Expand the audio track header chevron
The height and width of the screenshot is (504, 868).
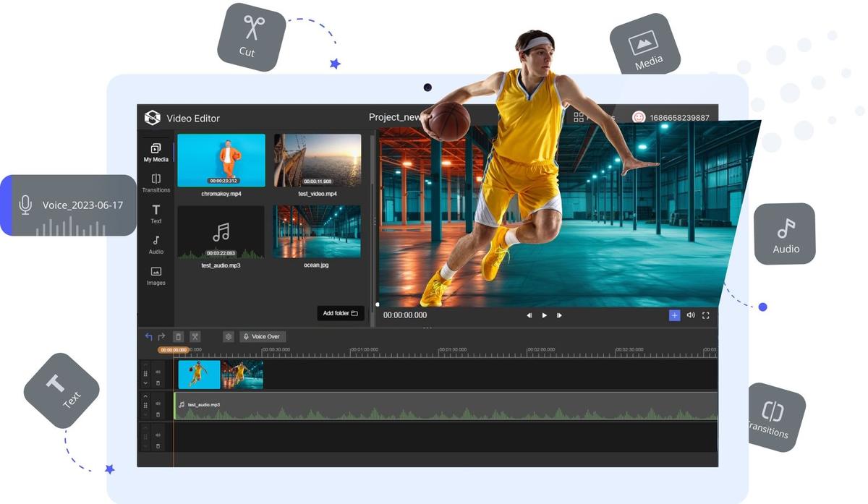[x=145, y=396]
